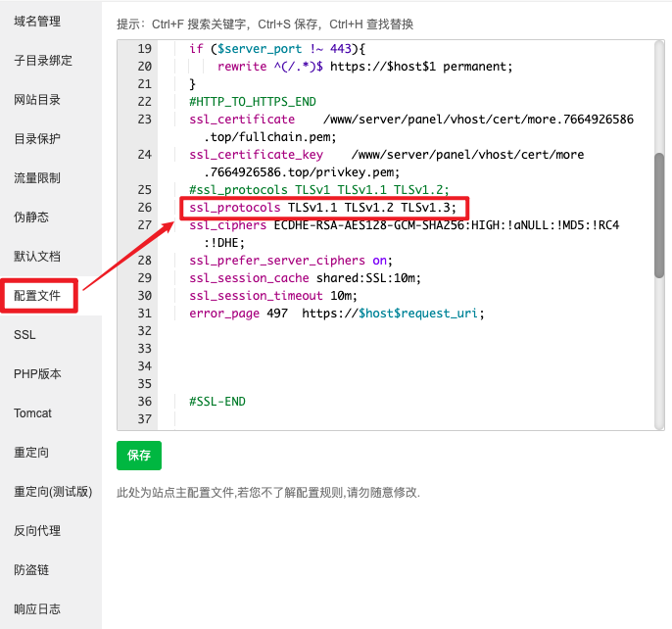Open the SSL settings tab

24,334
